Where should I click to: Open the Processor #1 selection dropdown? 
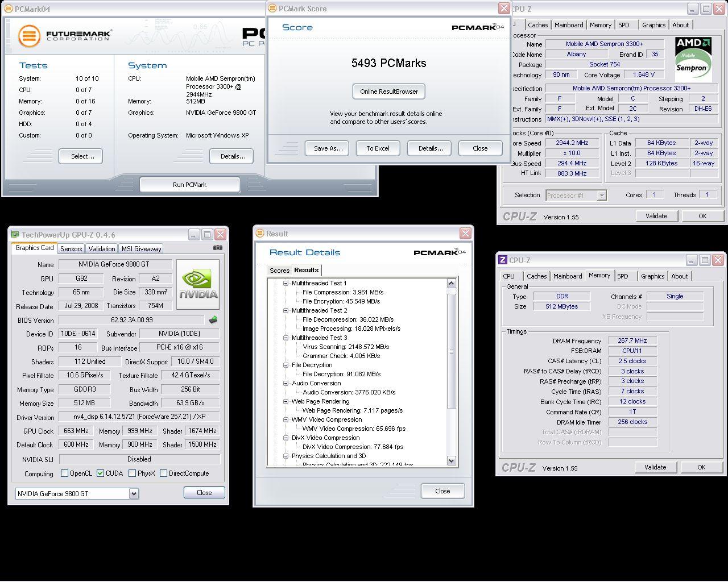coord(602,195)
